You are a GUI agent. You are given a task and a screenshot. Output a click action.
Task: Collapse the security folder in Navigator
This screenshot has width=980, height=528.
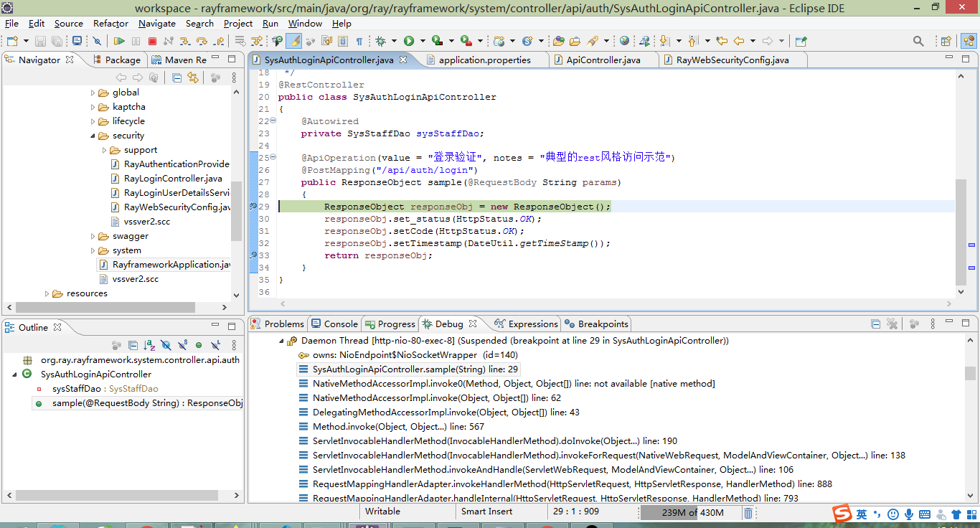coord(93,136)
